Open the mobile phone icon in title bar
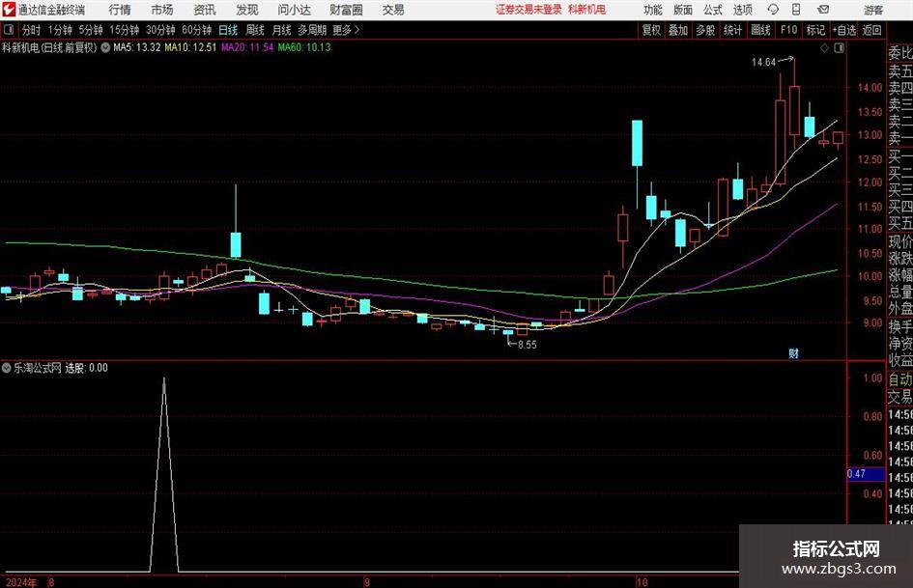The height and width of the screenshot is (588, 913). [x=796, y=10]
